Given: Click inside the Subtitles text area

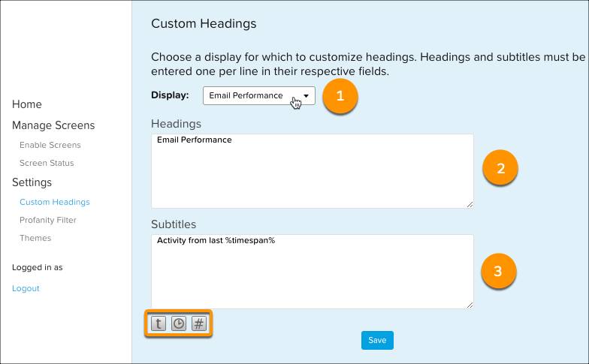Looking at the screenshot, I should pyautogui.click(x=313, y=272).
